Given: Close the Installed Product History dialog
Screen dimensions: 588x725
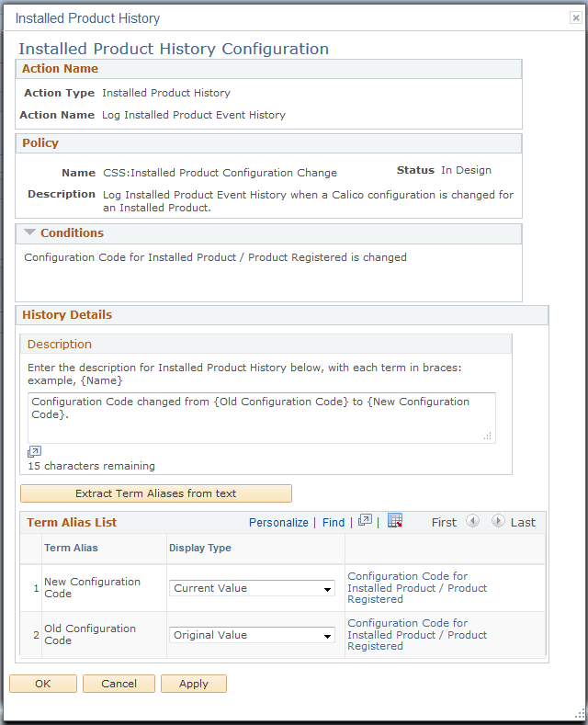Looking at the screenshot, I should pyautogui.click(x=575, y=17).
